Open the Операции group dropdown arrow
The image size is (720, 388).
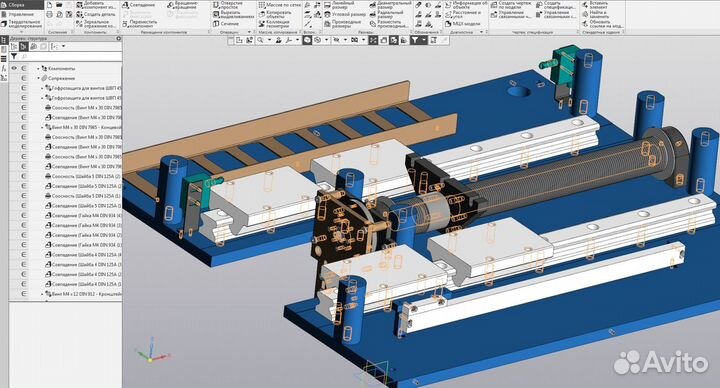(x=249, y=32)
